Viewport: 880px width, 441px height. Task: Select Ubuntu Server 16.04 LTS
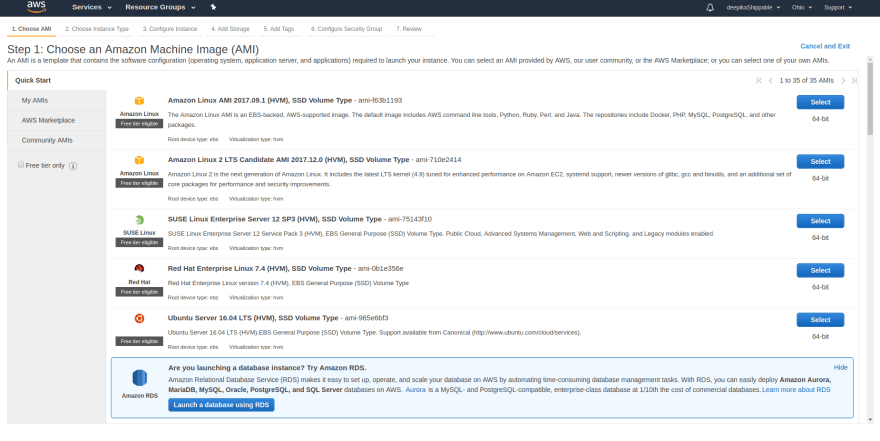click(820, 320)
